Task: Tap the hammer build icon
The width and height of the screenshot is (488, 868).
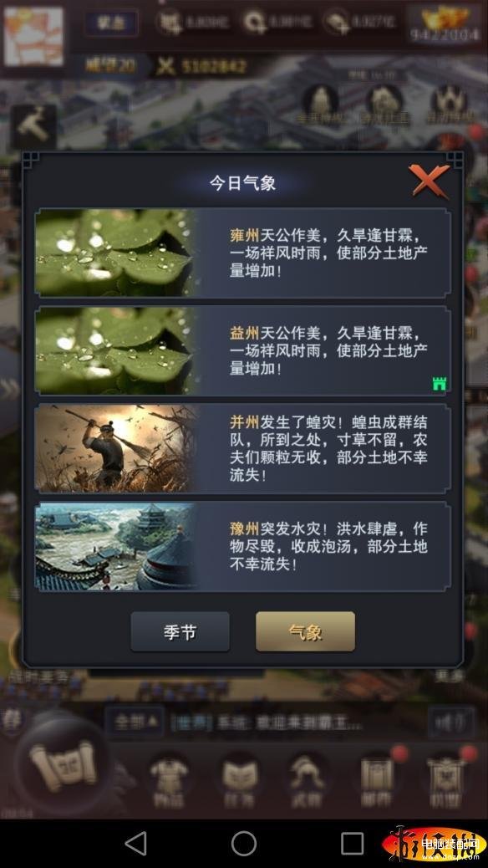Action: point(33,126)
